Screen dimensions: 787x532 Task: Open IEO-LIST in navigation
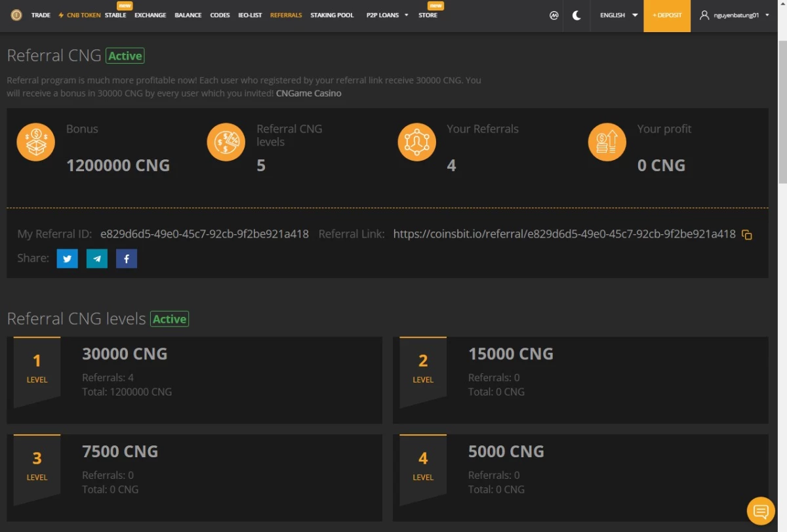250,15
